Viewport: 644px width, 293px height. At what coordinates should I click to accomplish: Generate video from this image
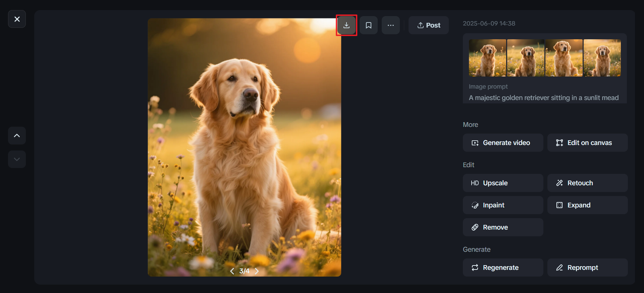(503, 143)
